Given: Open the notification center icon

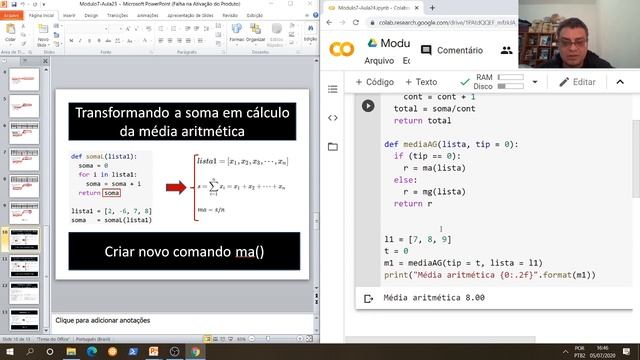Looking at the screenshot, I should pyautogui.click(x=626, y=351).
